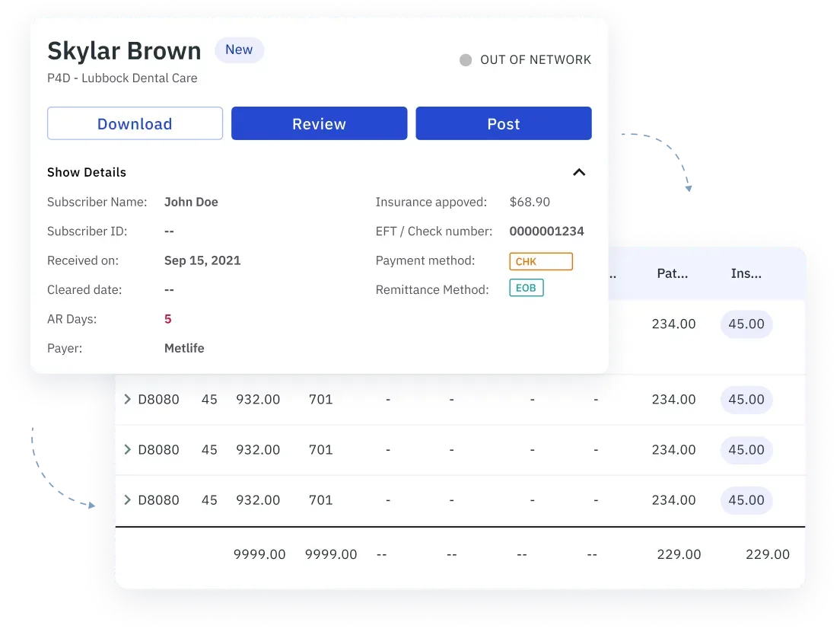Select the CHK payment method tag

coord(540,261)
